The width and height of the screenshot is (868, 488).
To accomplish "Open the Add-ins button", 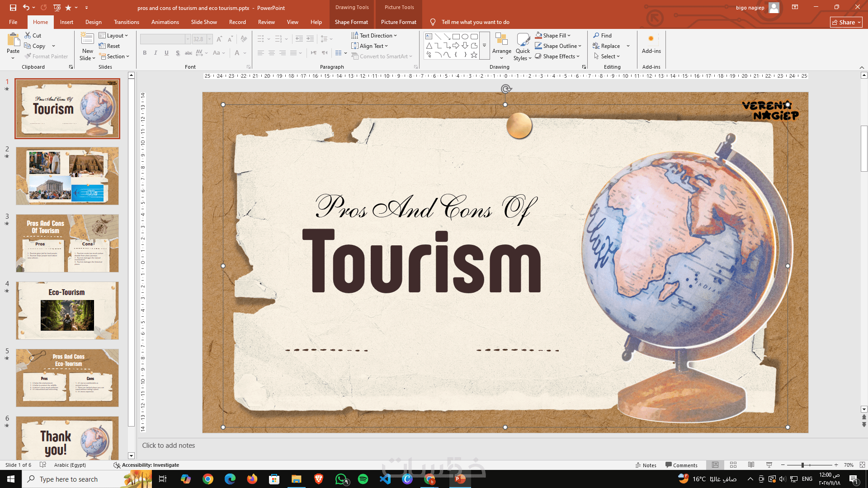I will (651, 44).
